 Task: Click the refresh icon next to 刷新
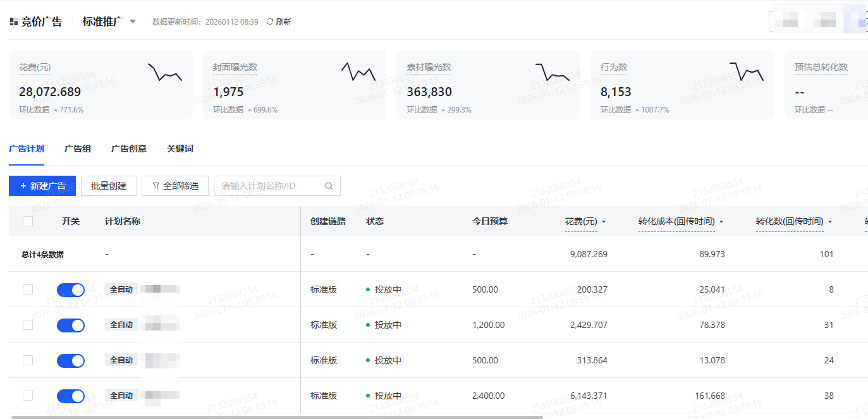(270, 21)
